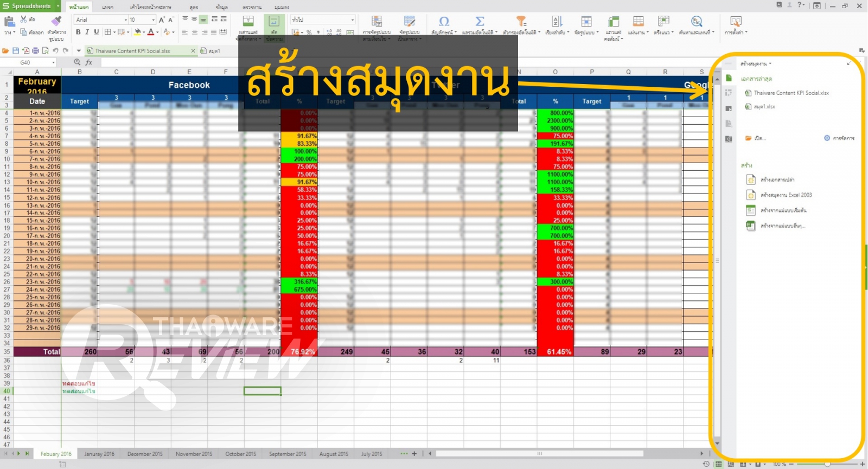Click the Decrease font size icon
This screenshot has height=469, width=868.
171,20
